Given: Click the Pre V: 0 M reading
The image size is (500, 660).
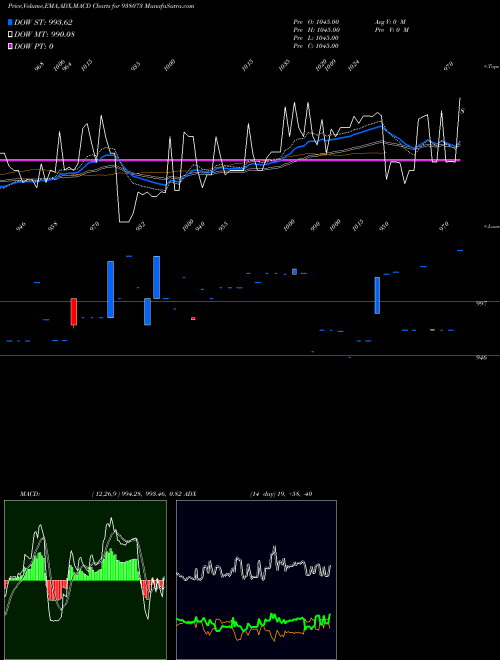Looking at the screenshot, I should [392, 30].
